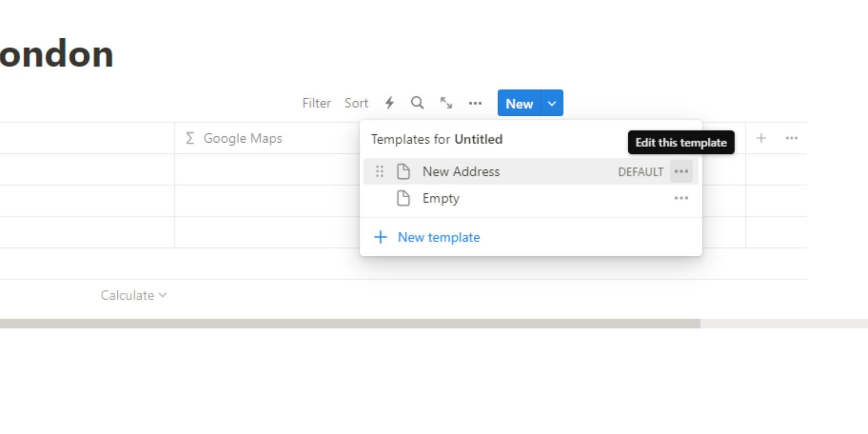Grab the New Address drag handle
The width and height of the screenshot is (868, 434).
380,172
